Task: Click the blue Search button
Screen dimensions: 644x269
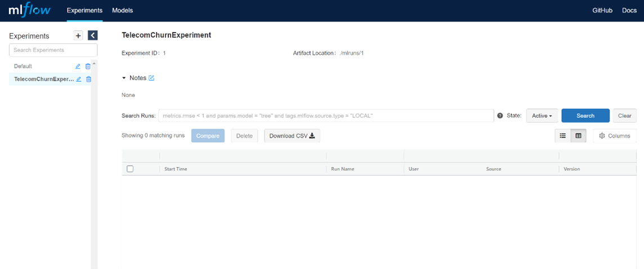Action: [585, 116]
